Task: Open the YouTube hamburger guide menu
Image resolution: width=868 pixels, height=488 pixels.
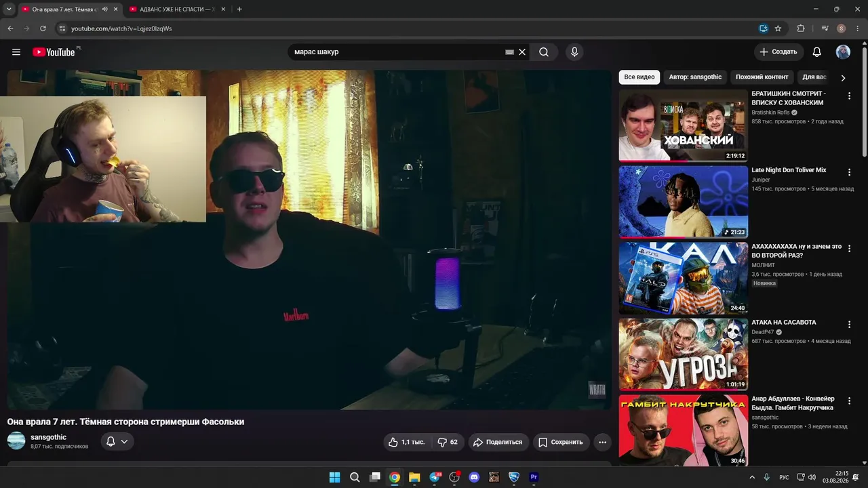Action: pos(16,52)
